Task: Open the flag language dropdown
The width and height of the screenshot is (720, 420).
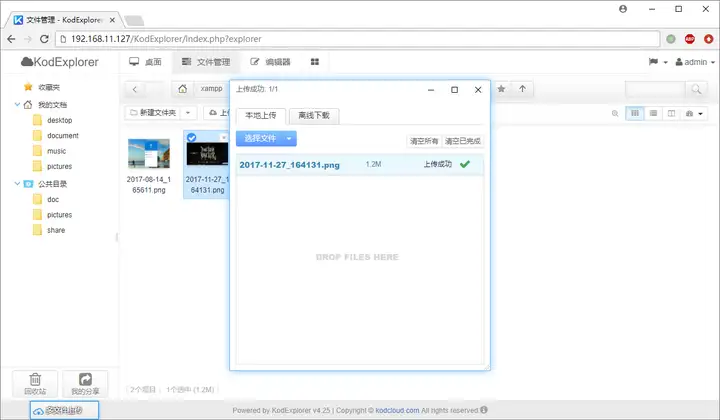Action: tap(658, 62)
